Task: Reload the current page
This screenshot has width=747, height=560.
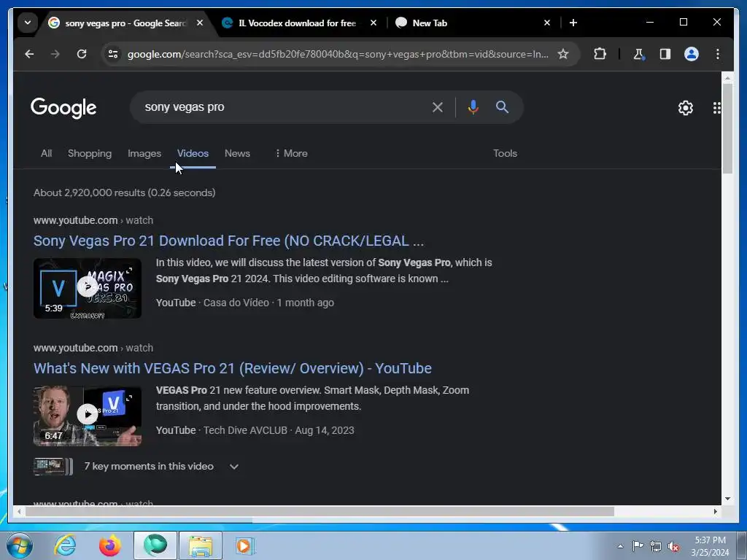Action: [82, 54]
